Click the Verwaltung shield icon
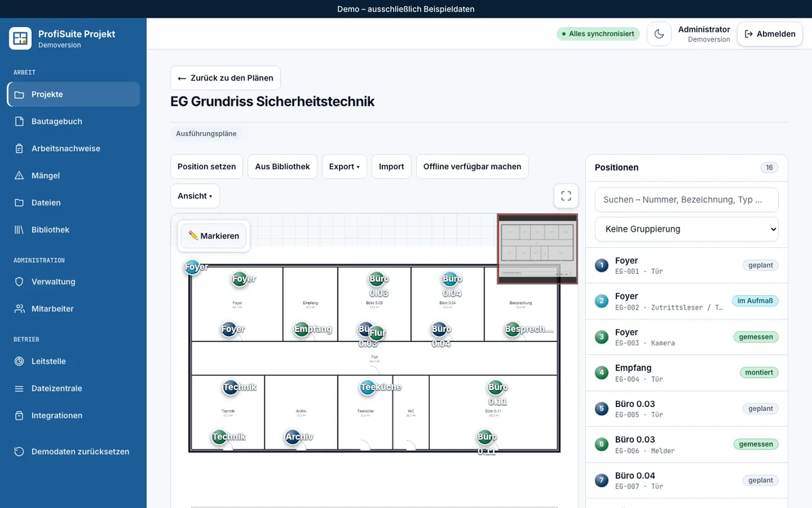The width and height of the screenshot is (812, 508). tap(19, 282)
